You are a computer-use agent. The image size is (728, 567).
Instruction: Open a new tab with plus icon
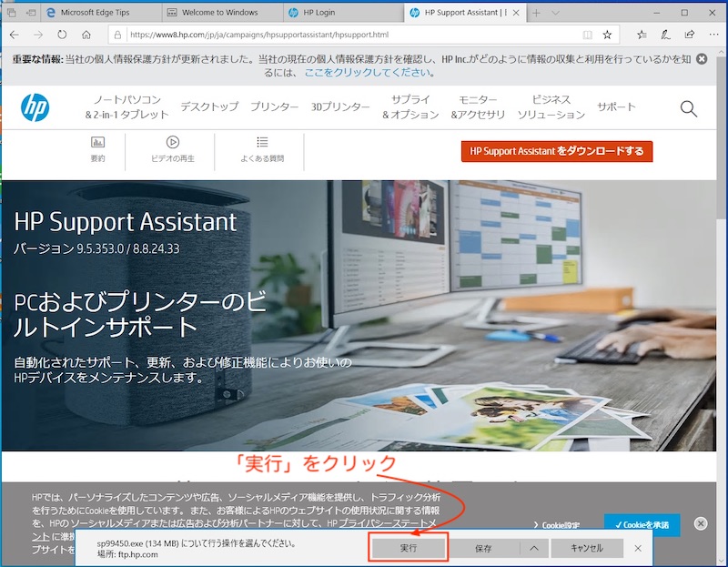pyautogui.click(x=536, y=13)
